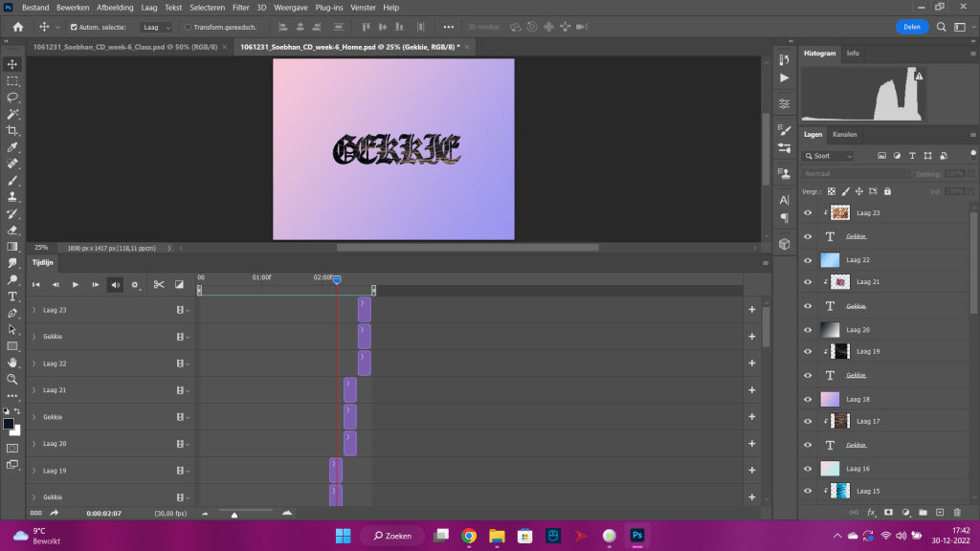Open the Filter menu

(240, 7)
